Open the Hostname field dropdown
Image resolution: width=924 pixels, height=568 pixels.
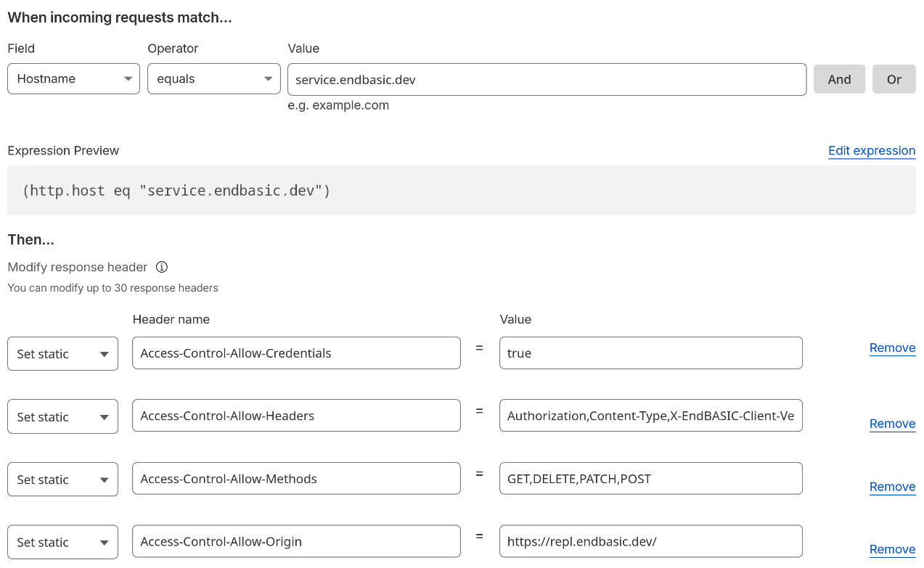(x=73, y=79)
